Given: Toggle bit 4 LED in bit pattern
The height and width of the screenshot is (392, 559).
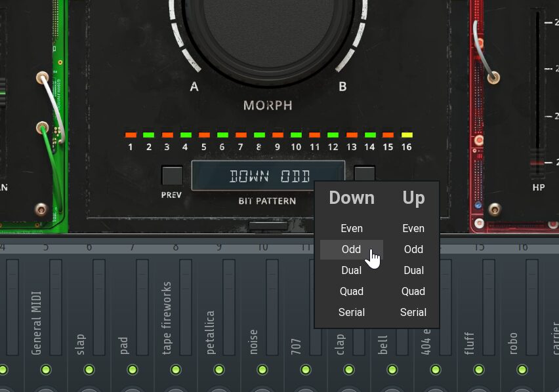Looking at the screenshot, I should pyautogui.click(x=186, y=135).
